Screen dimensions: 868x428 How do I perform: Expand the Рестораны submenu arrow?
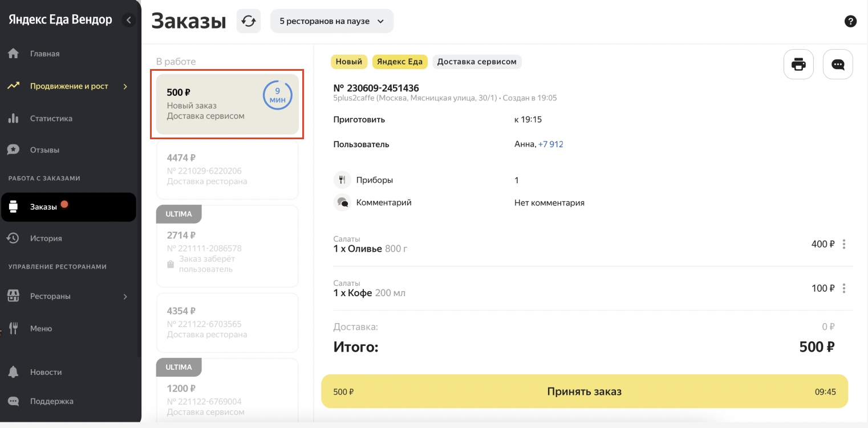125,296
